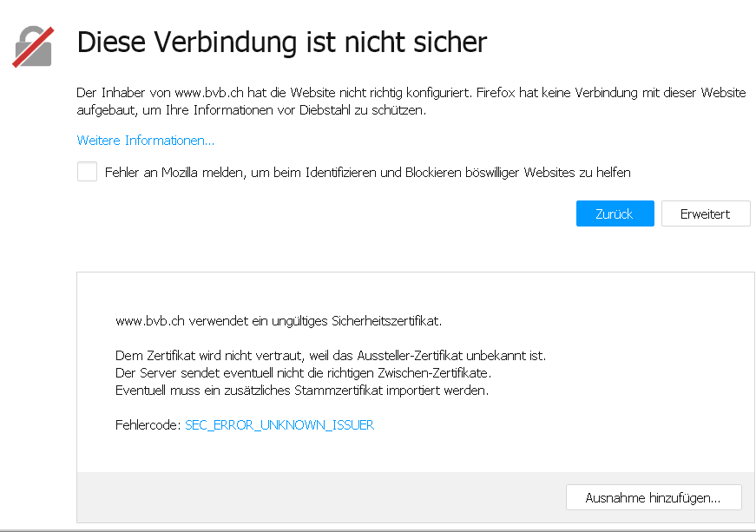This screenshot has height=532, width=756.
Task: Click the 'Ausnahme hinzufügen...' button
Action: 654,497
